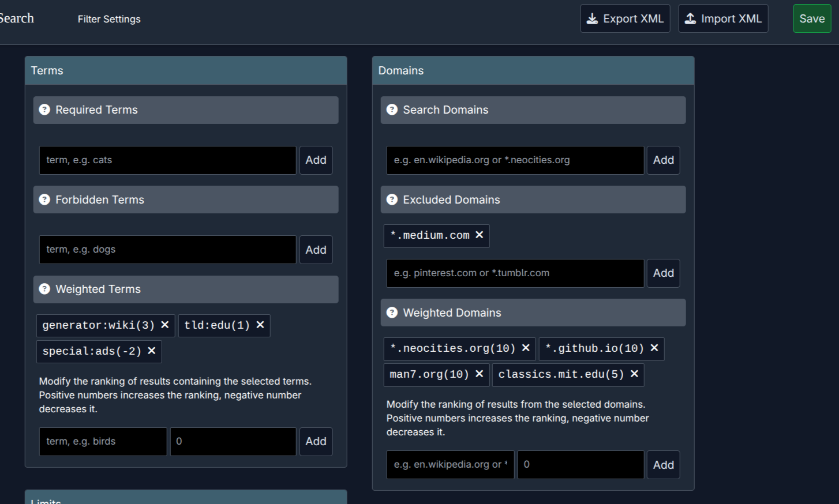
Task: Click the search domains text field
Action: point(515,160)
